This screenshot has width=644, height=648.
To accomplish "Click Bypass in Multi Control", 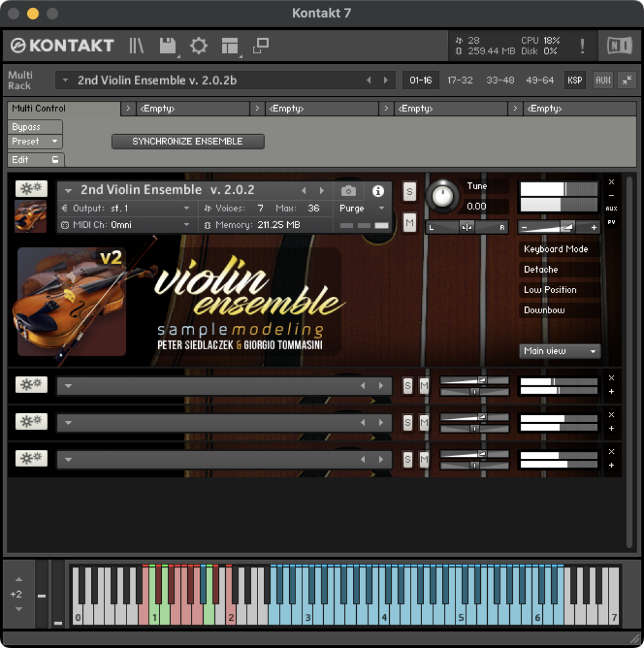I will pos(35,127).
